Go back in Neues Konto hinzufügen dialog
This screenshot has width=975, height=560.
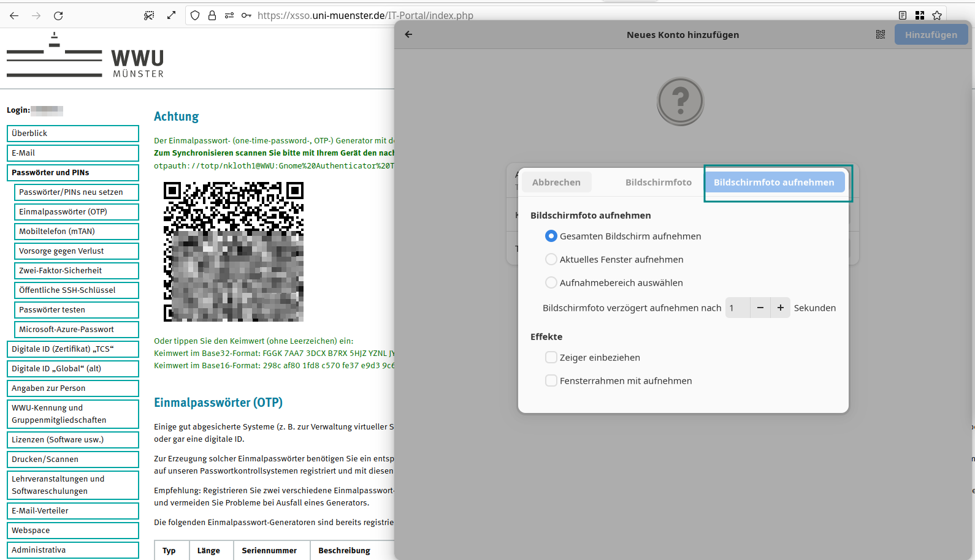pos(409,35)
